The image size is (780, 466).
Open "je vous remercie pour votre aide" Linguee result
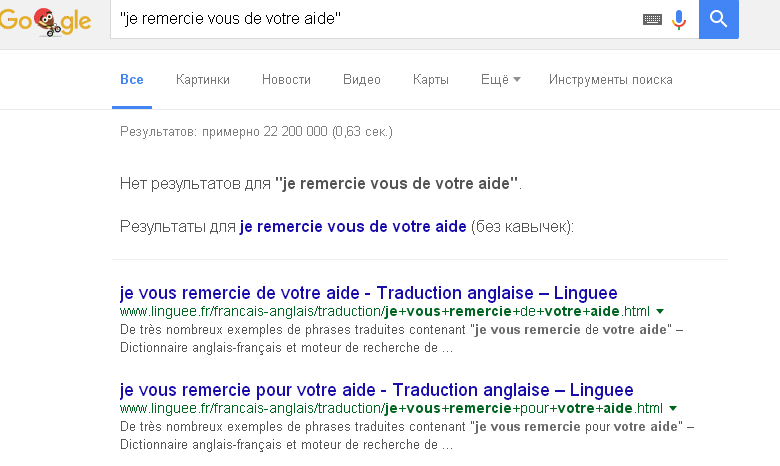(x=377, y=390)
